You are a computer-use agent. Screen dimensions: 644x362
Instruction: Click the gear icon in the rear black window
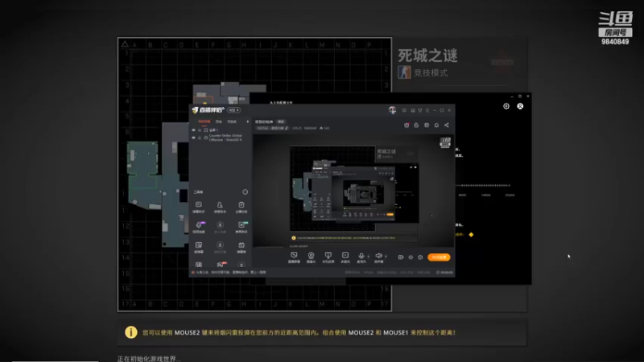[506, 106]
